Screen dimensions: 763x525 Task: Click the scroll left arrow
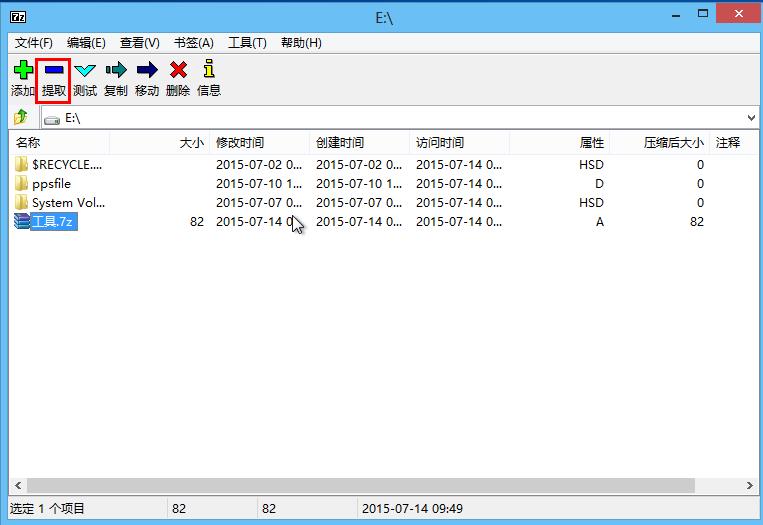coord(18,485)
